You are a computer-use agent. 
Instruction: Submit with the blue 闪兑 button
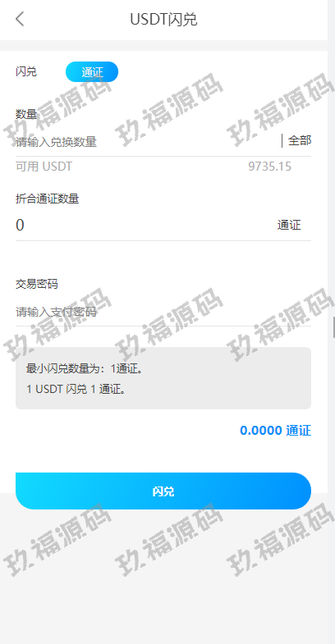[x=163, y=491]
